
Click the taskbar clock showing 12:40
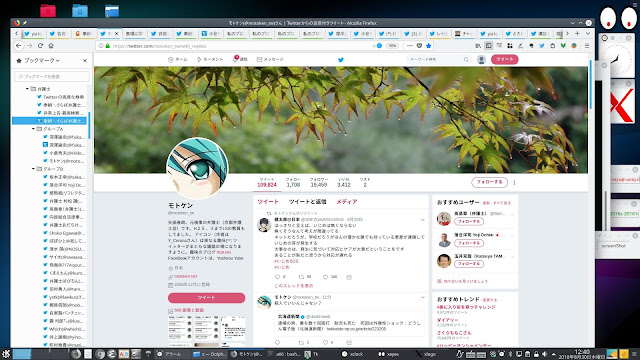(x=582, y=354)
